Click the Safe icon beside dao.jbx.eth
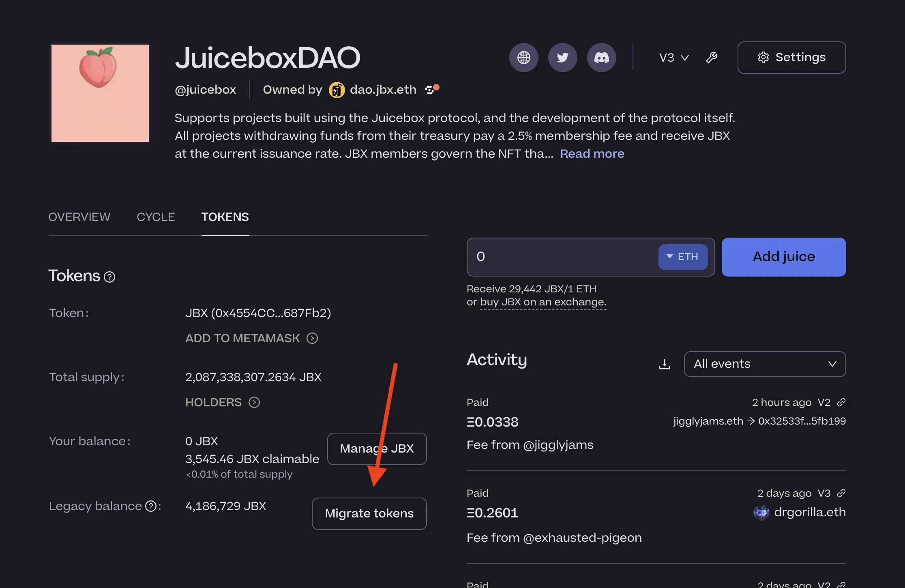Screen dimensions: 905x588 (x=430, y=90)
